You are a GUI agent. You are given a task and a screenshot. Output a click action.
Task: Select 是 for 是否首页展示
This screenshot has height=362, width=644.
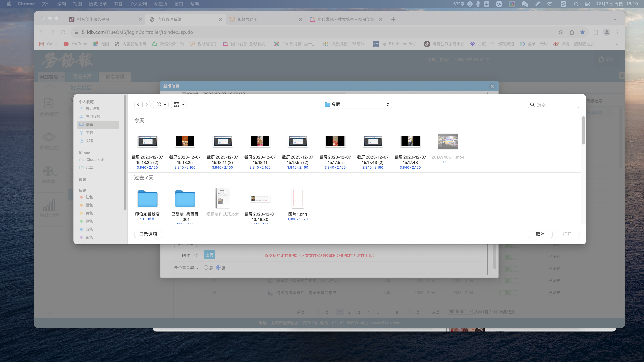coord(206,268)
